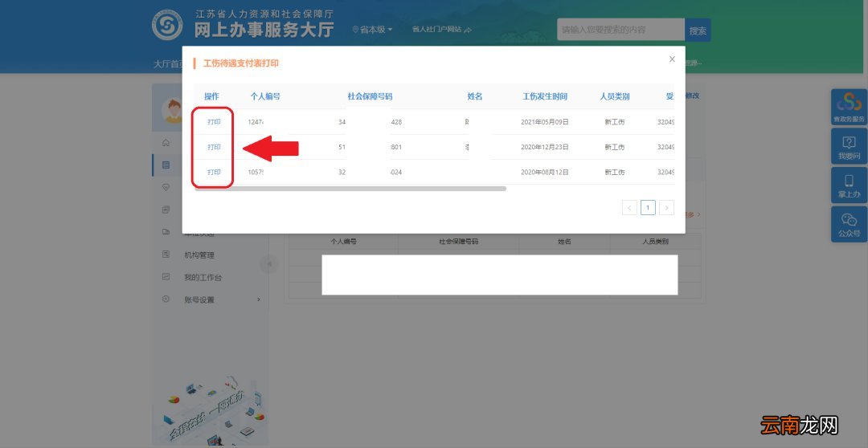868x448 pixels.
Task: Click 新工伤 in the 2020年08月12日 row
Action: [615, 172]
